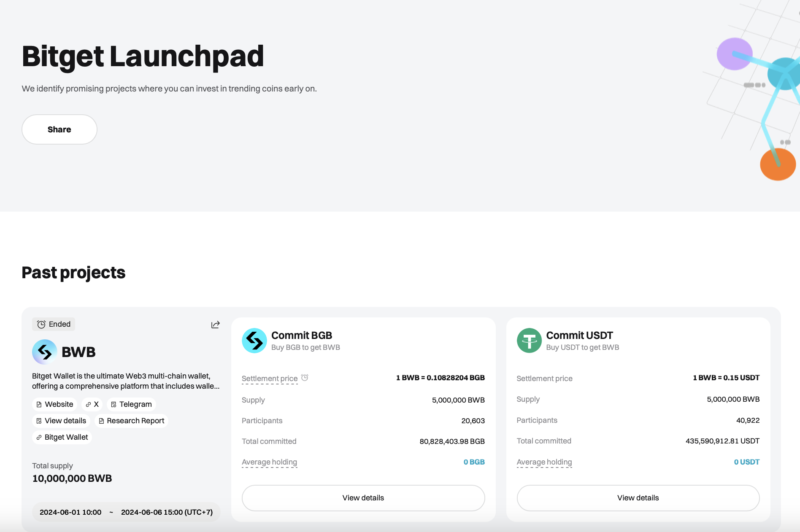The image size is (800, 532).
Task: Click the 0 BGB average holding value
Action: [474, 462]
